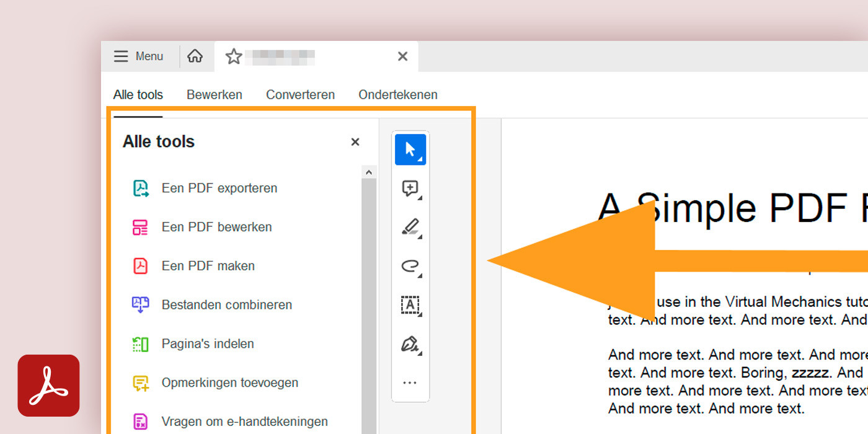The width and height of the screenshot is (868, 434).
Task: Click the Een PDF exporteren icon
Action: click(x=141, y=188)
